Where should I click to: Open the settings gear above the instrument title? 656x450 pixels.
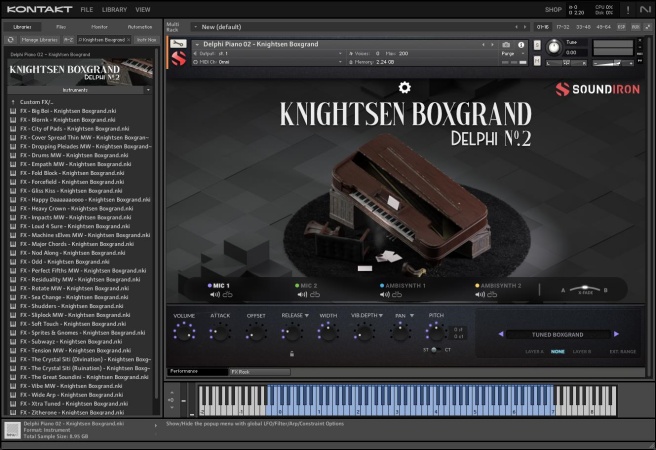coord(404,88)
